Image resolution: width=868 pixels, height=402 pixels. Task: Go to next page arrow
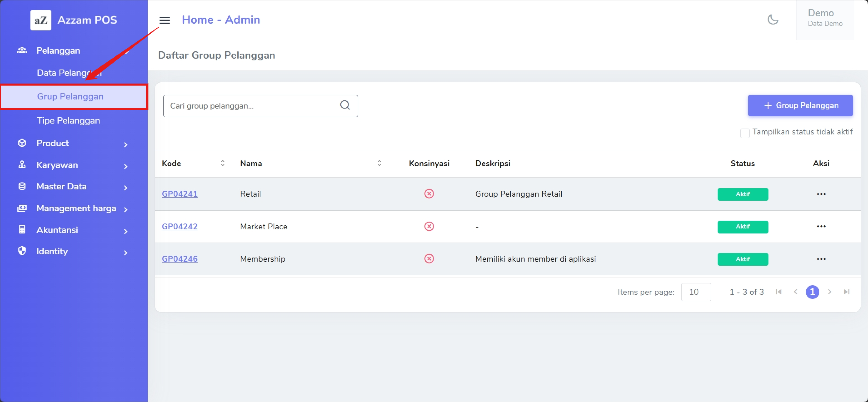coord(830,292)
